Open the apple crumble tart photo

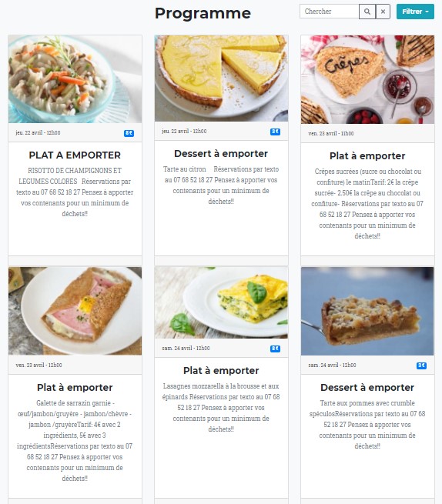coord(367,311)
